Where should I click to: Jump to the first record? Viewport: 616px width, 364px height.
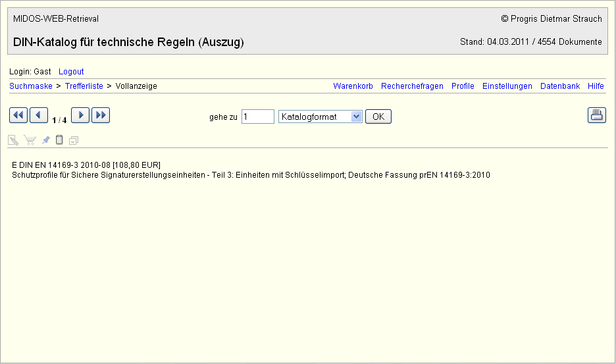pyautogui.click(x=18, y=116)
